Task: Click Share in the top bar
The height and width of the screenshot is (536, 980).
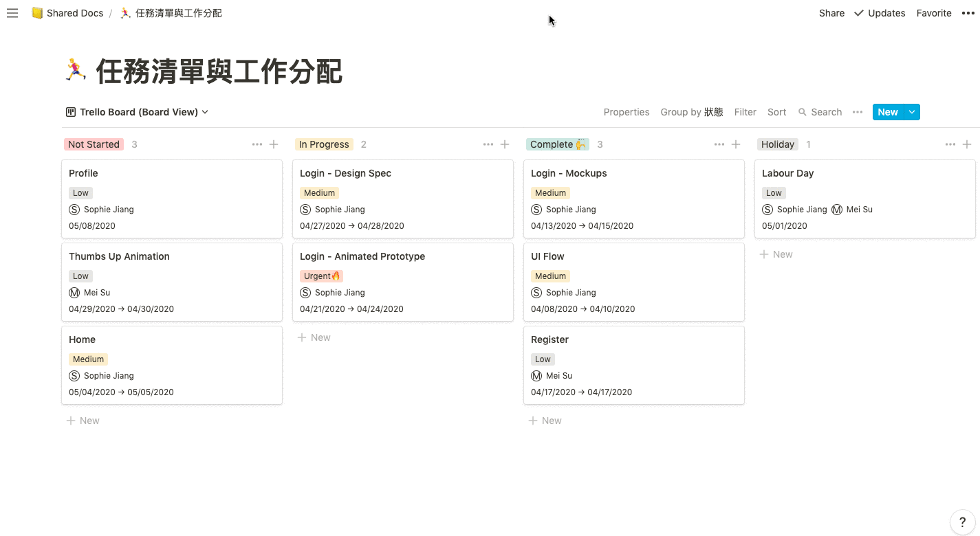Action: [831, 13]
